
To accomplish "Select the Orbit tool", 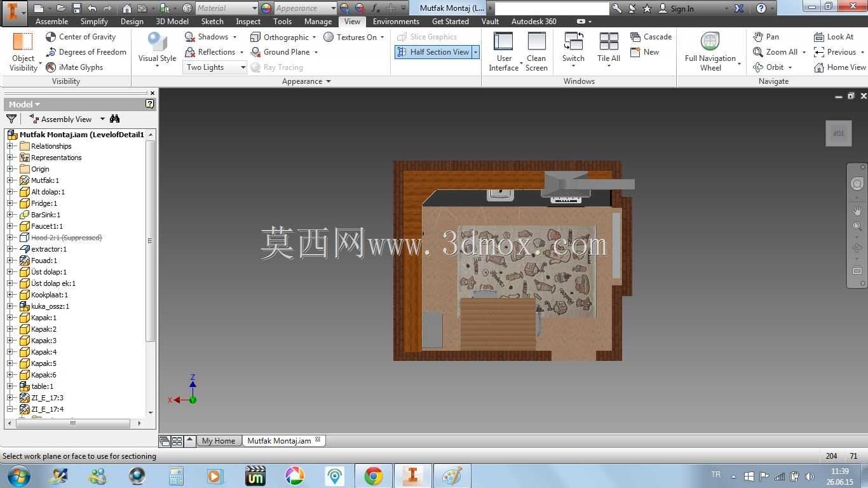I will (x=768, y=67).
